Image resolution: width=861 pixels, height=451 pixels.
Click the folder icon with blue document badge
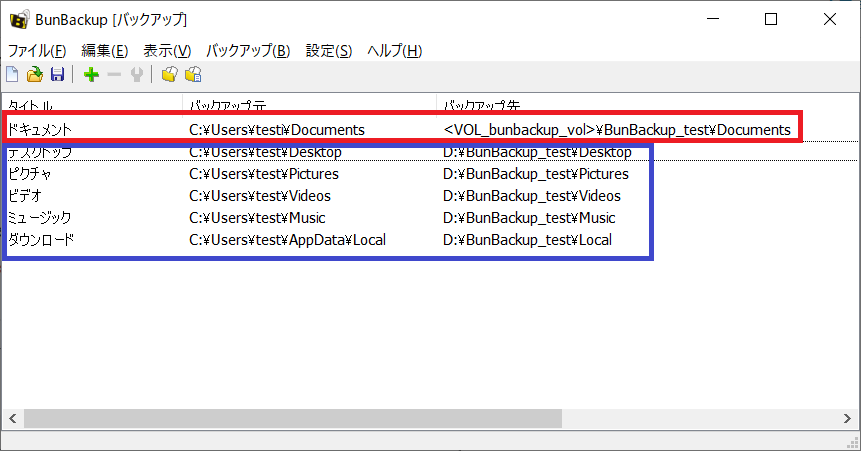pos(193,74)
